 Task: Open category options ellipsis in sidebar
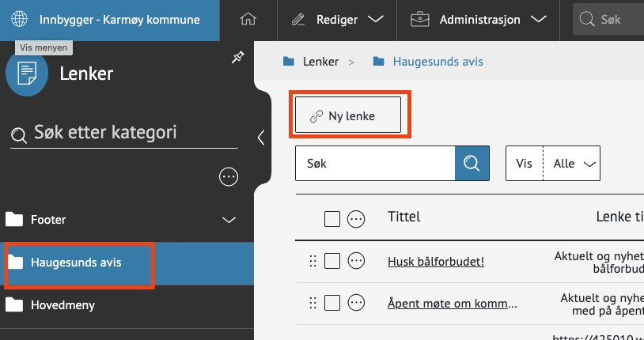pyautogui.click(x=229, y=177)
